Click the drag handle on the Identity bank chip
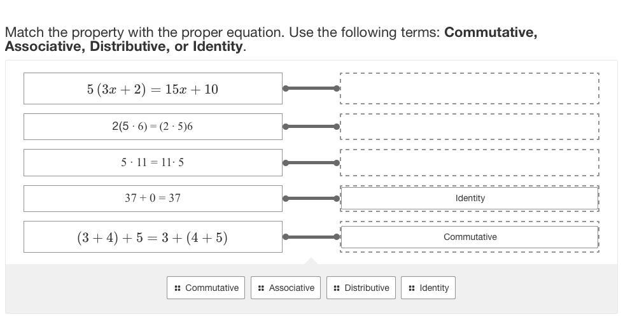Image resolution: width=644 pixels, height=324 pixels. point(412,288)
